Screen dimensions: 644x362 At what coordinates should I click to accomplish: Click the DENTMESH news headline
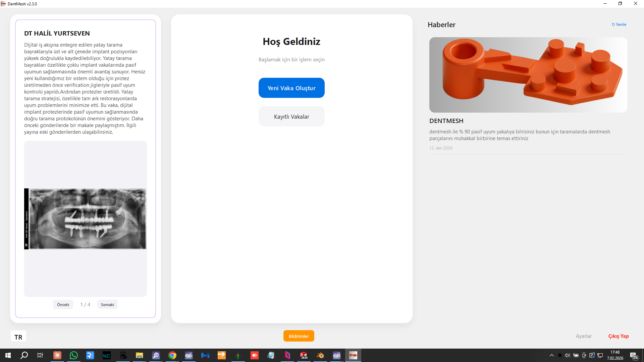[x=446, y=121]
